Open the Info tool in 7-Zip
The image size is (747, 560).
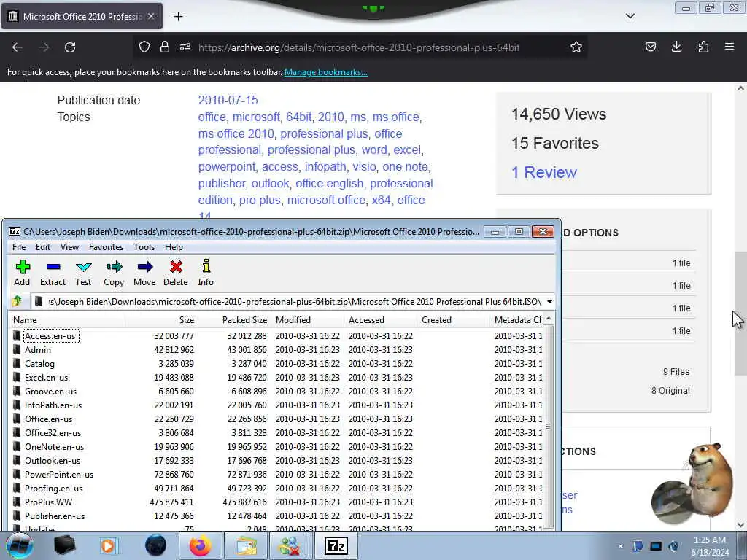[x=206, y=273]
